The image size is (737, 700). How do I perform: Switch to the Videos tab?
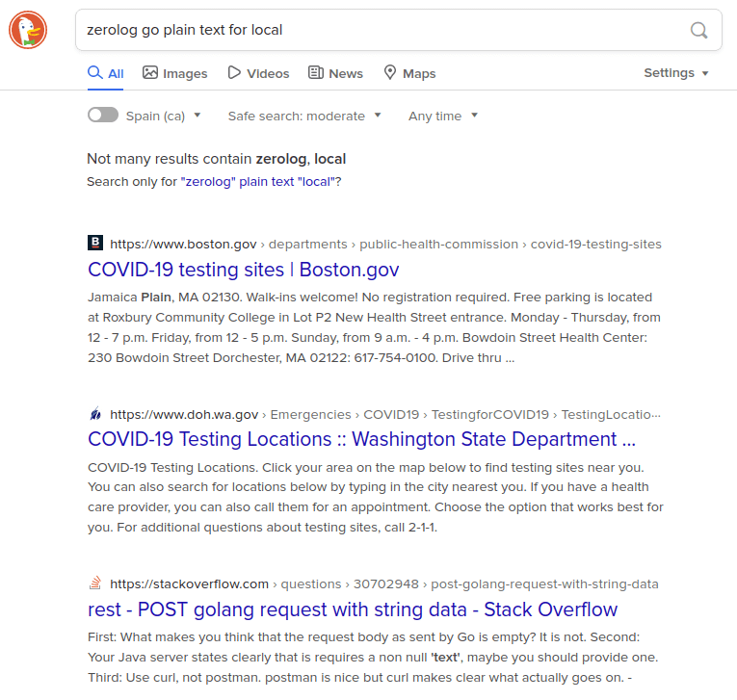(258, 73)
